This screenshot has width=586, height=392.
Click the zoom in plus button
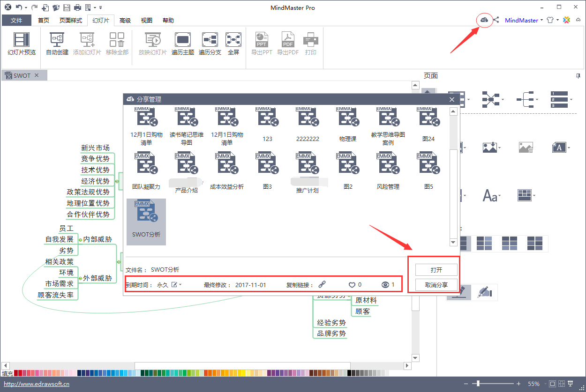click(x=518, y=384)
